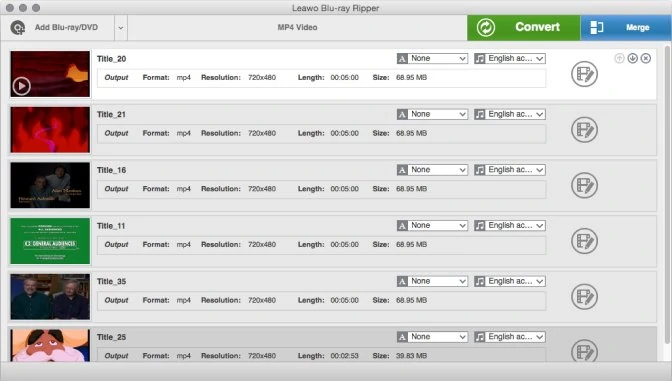
Task: Play Title_20 preview thumbnail
Action: (21, 86)
